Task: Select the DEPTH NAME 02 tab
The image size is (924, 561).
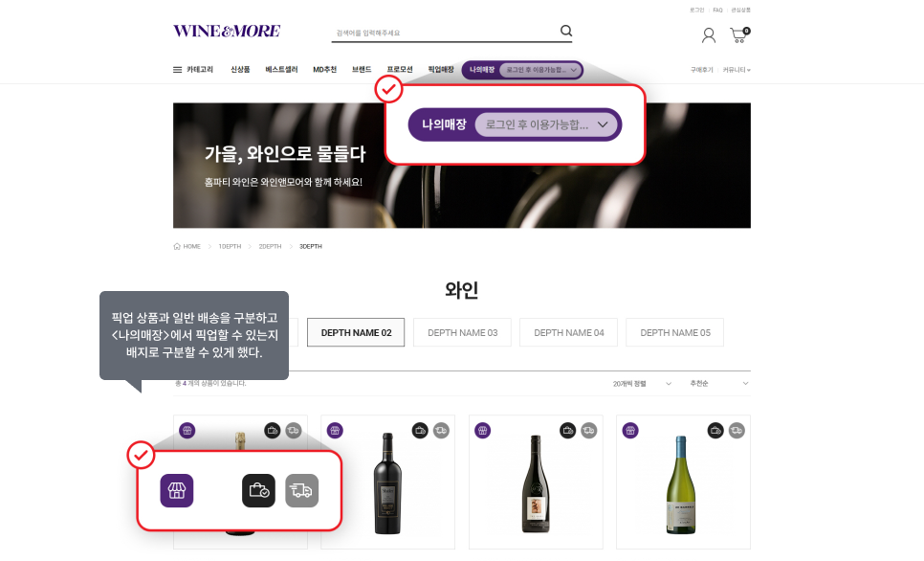Action: (x=356, y=333)
